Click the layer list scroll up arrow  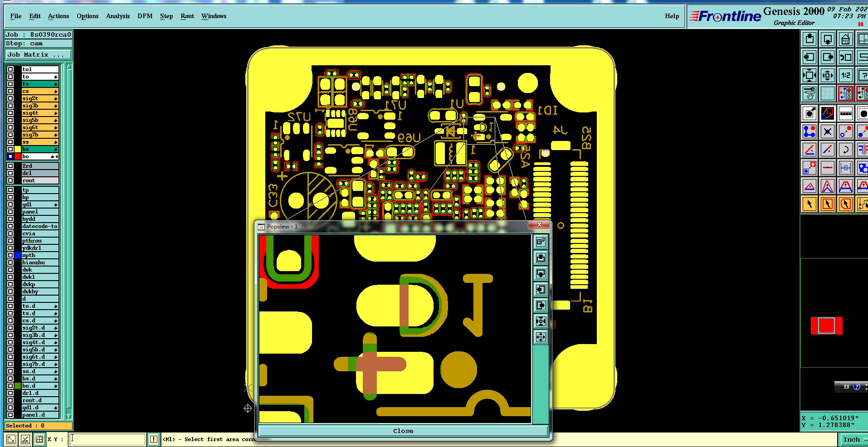(x=69, y=67)
